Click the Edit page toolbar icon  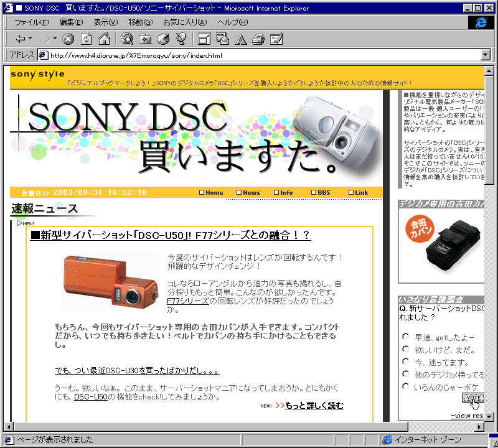(276, 39)
